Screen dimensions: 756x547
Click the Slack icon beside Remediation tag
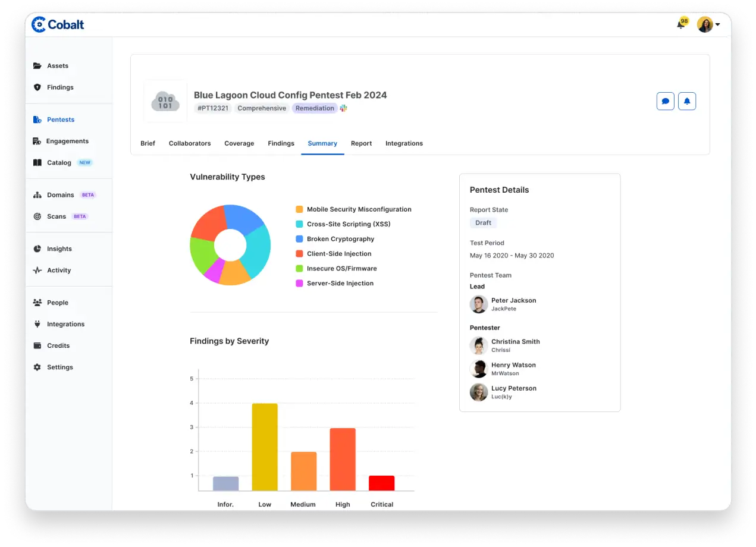[343, 108]
